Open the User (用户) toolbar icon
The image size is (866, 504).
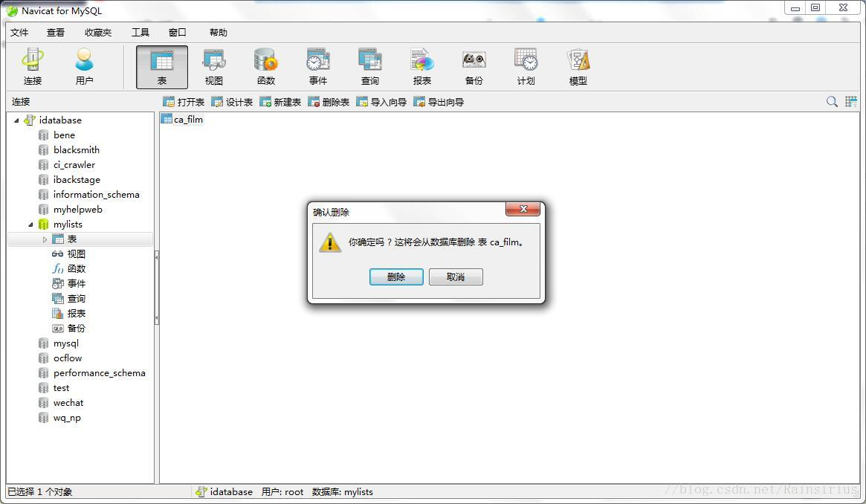85,67
